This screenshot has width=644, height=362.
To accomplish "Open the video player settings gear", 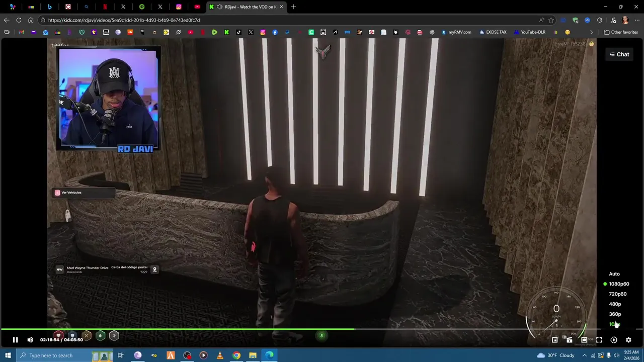I will coord(628,340).
